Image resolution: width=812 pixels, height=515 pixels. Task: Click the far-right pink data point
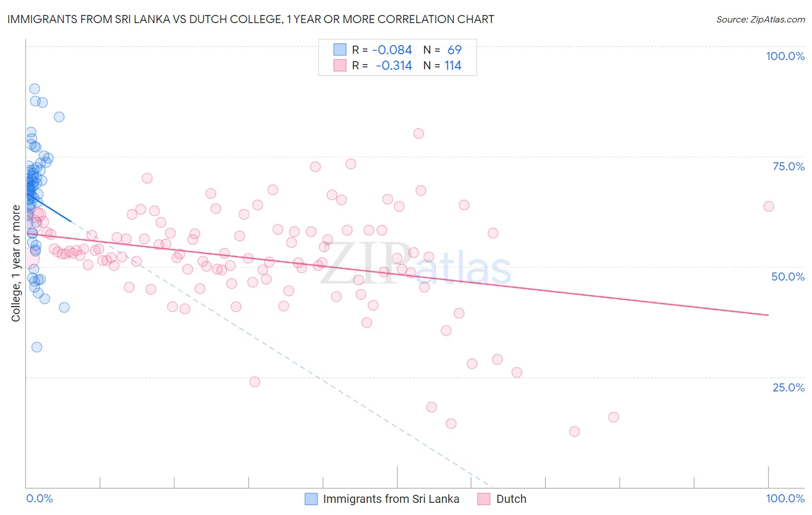769,206
